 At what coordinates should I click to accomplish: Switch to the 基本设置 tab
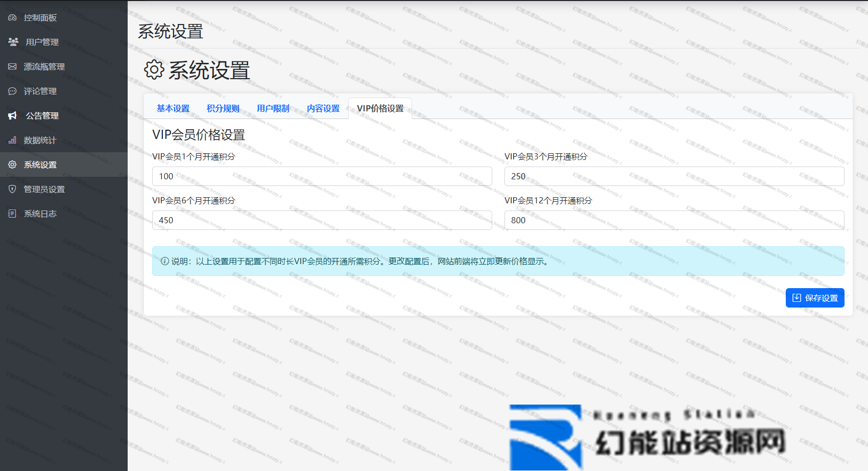coord(173,108)
